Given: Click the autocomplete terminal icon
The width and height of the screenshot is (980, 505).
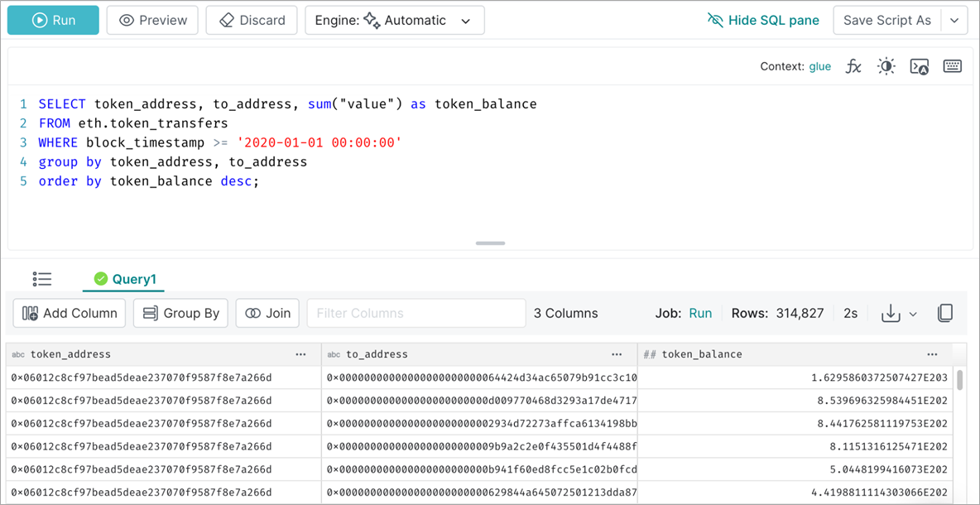Looking at the screenshot, I should [x=920, y=66].
